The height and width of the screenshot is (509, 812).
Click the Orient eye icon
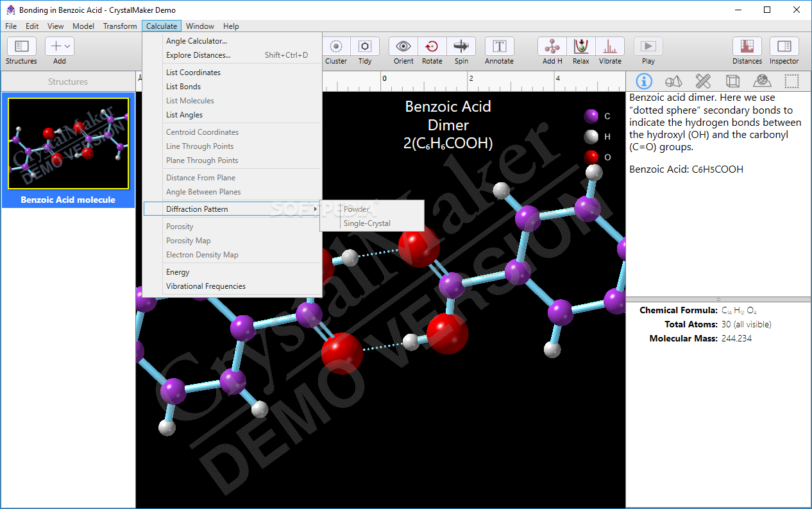(x=403, y=47)
